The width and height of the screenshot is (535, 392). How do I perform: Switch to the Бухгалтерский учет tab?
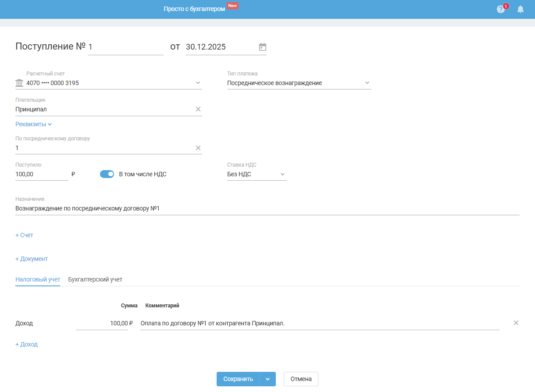(x=95, y=279)
